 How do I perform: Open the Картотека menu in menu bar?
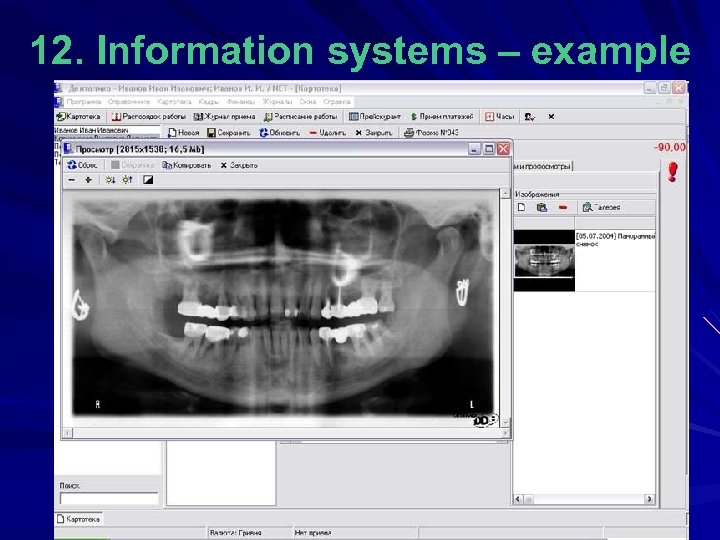click(x=174, y=101)
